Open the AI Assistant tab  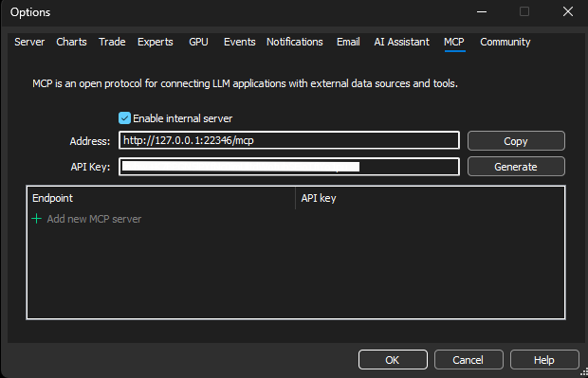coord(401,42)
